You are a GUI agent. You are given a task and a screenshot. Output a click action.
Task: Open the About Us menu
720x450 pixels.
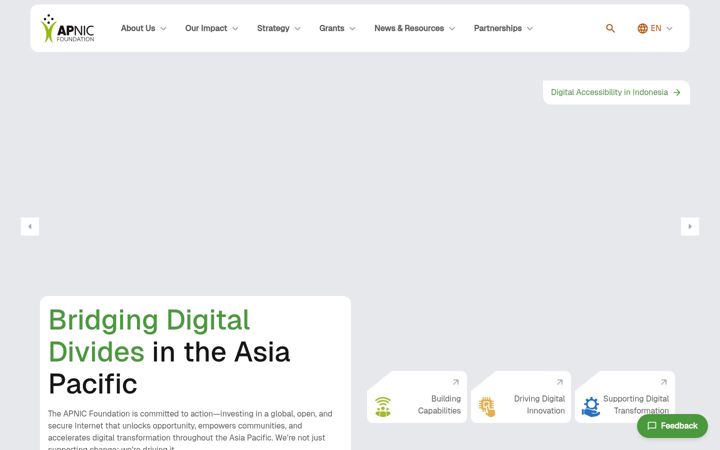point(143,28)
